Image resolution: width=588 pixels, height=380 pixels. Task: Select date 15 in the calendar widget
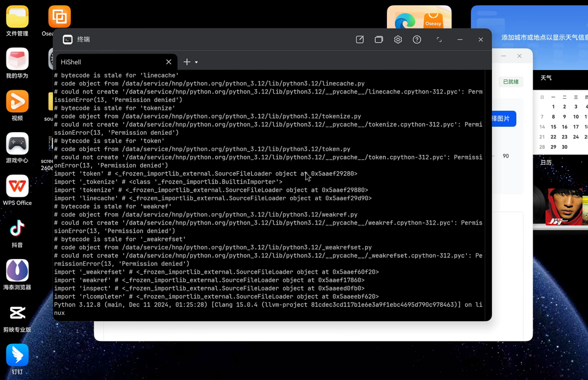click(553, 127)
